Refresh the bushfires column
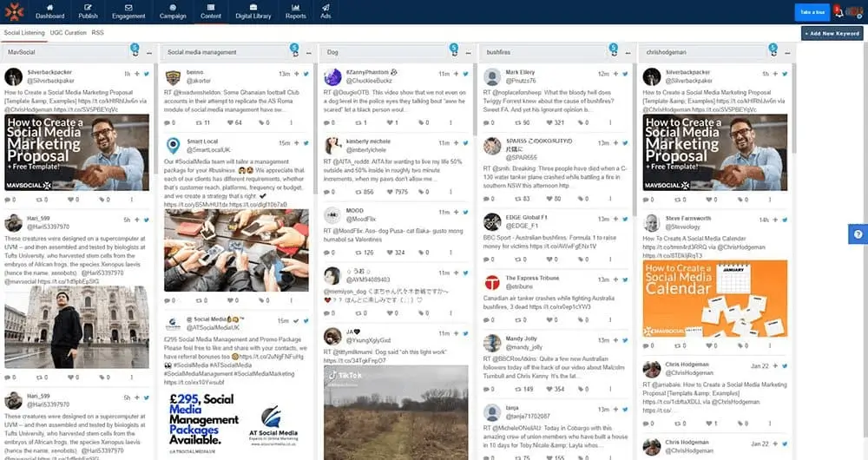This screenshot has height=460, width=868. point(614,53)
